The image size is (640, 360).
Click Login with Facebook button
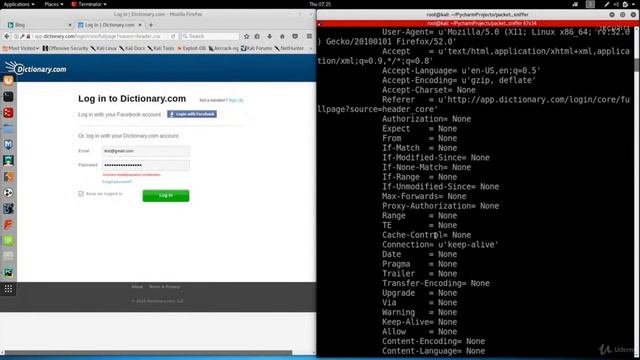pyautogui.click(x=192, y=114)
